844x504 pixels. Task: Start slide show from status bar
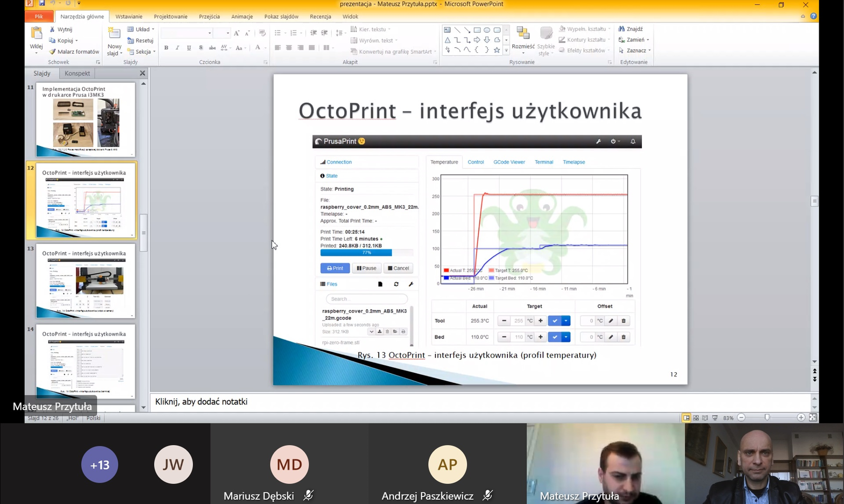coord(715,418)
